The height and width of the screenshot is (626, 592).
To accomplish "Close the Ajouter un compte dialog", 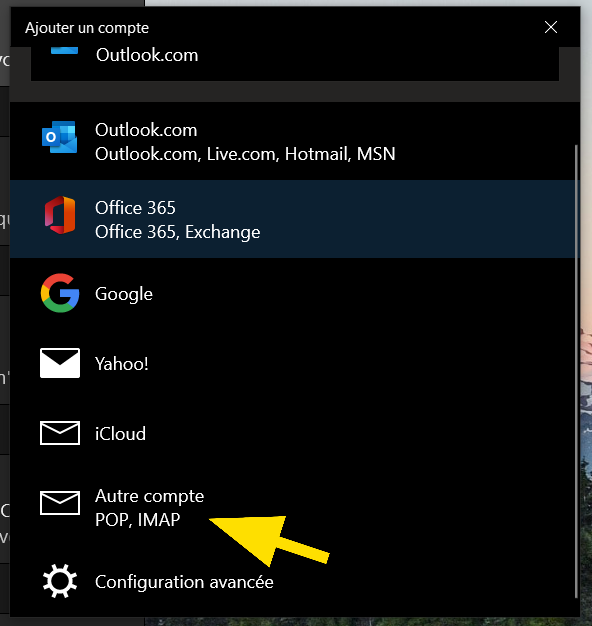I will pyautogui.click(x=551, y=27).
